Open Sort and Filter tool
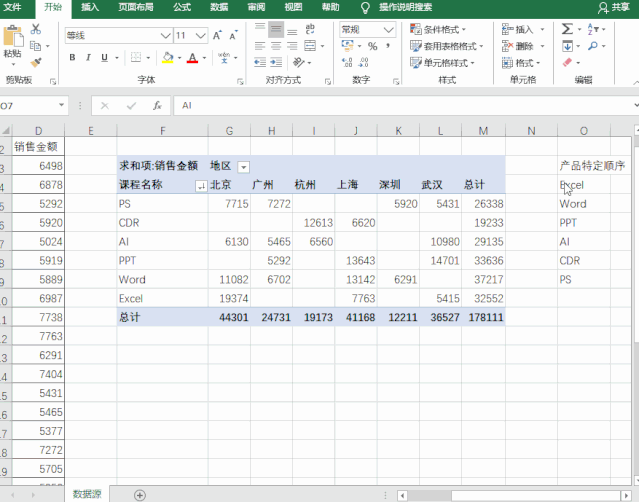The image size is (639, 502). [593, 29]
